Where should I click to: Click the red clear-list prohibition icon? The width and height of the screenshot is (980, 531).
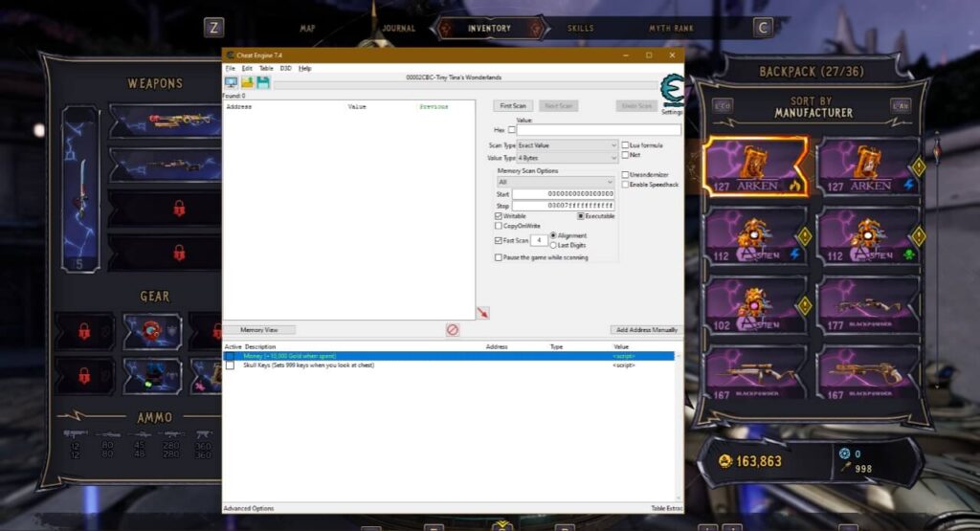[x=453, y=329]
